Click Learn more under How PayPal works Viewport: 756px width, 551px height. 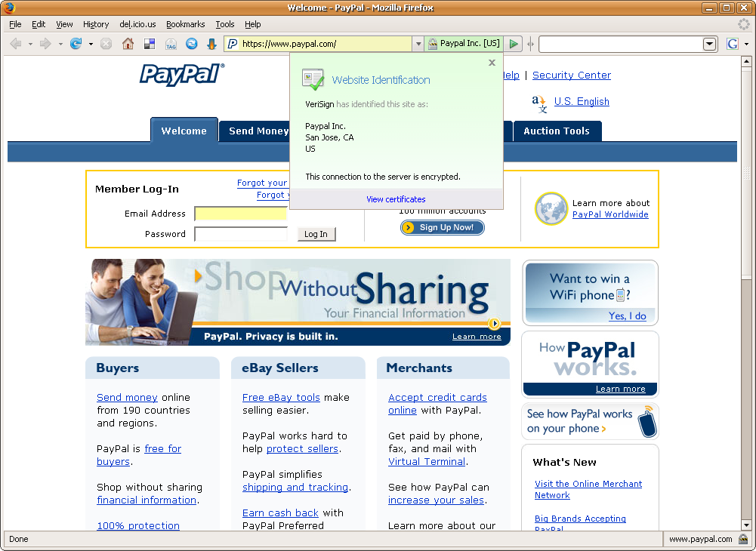621,389
